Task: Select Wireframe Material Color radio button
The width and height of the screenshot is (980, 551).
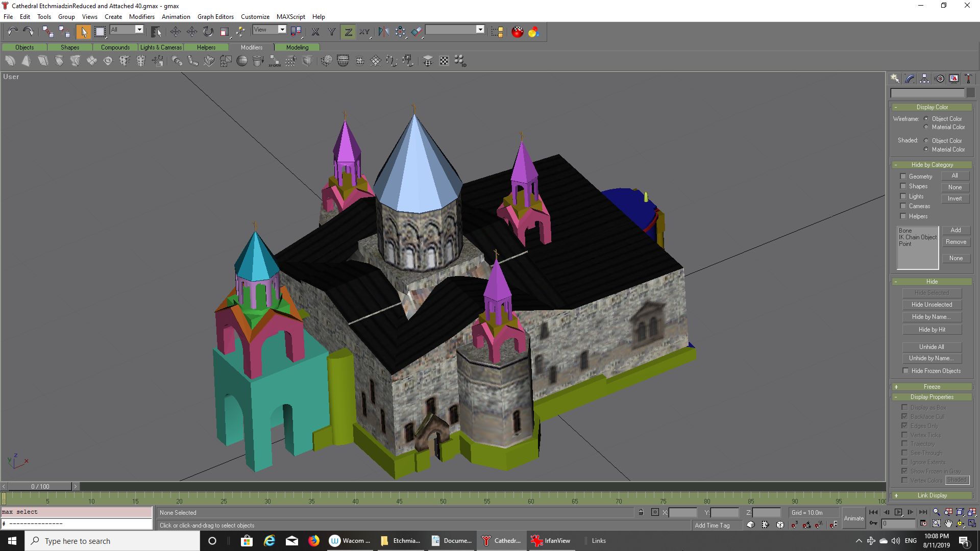Action: pyautogui.click(x=926, y=127)
